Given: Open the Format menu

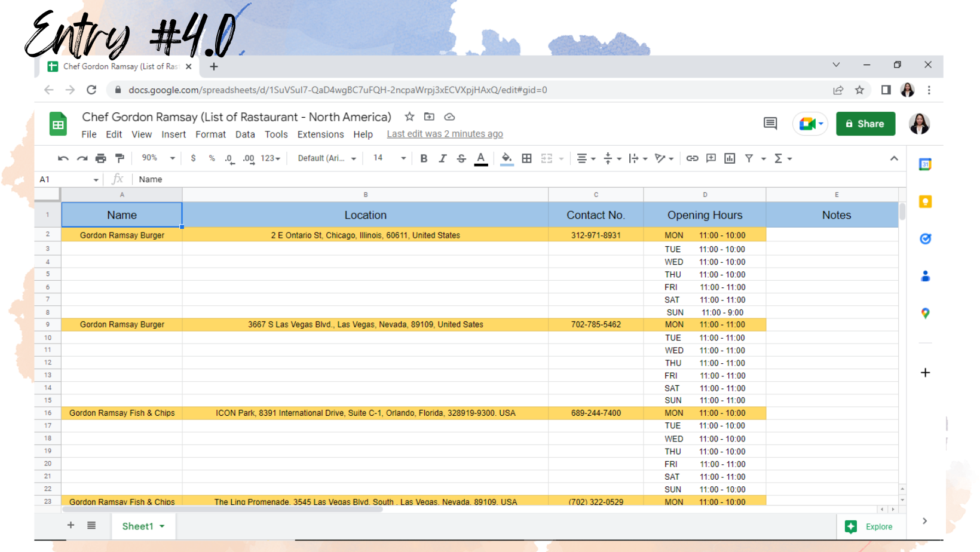Looking at the screenshot, I should tap(210, 134).
